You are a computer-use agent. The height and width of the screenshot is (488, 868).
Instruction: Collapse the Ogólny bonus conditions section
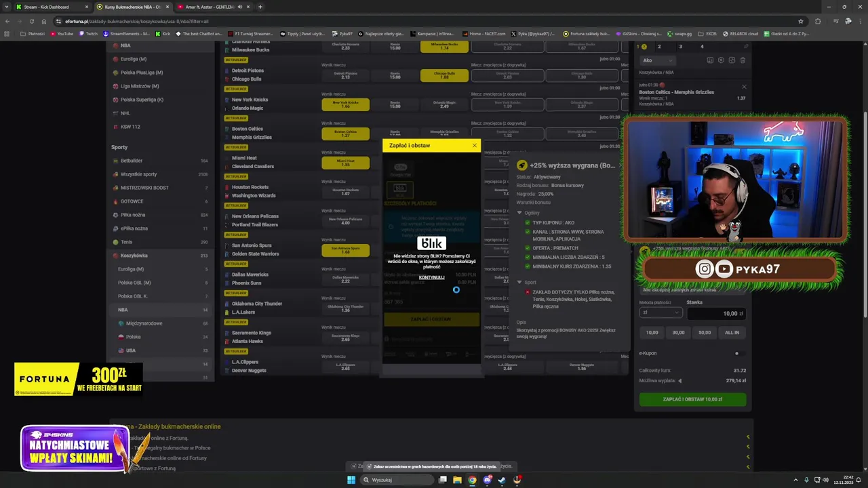point(520,213)
